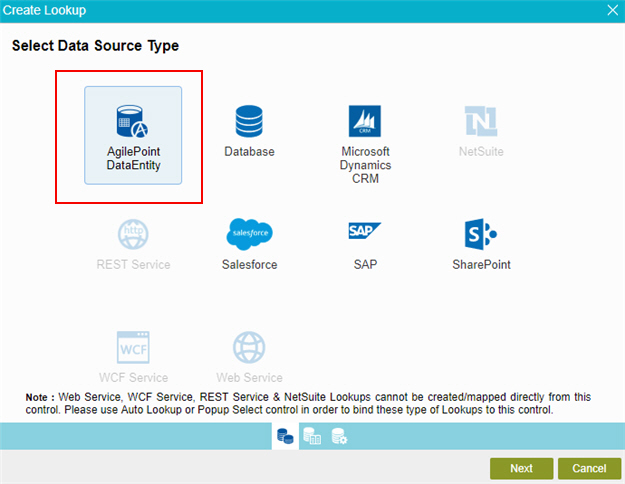Select the AgilePoint DataEntity data source
This screenshot has height=484, width=625.
tap(133, 135)
